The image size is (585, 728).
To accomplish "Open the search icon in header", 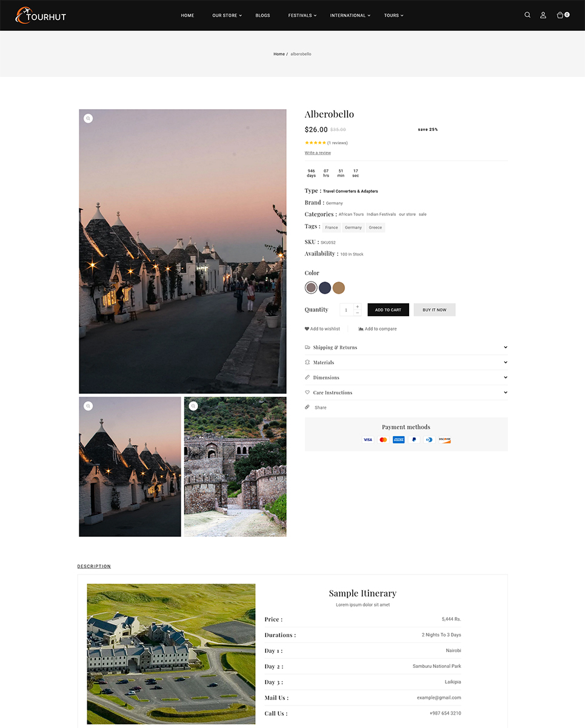I will [x=527, y=15].
